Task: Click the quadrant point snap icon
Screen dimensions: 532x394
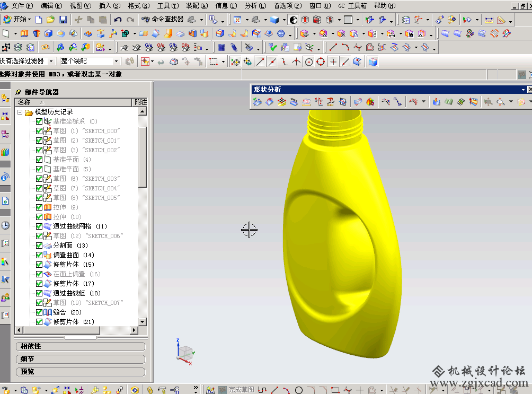Action: tap(321, 62)
